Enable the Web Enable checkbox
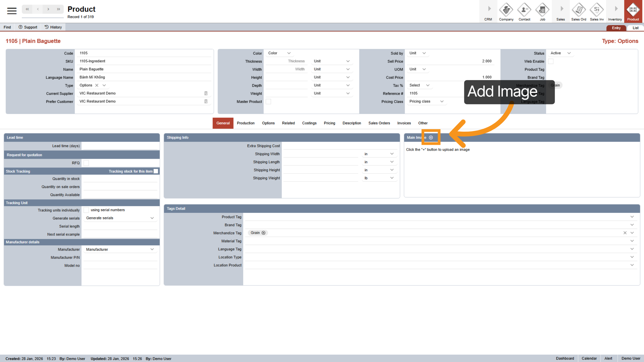The image size is (644, 362). click(x=551, y=61)
